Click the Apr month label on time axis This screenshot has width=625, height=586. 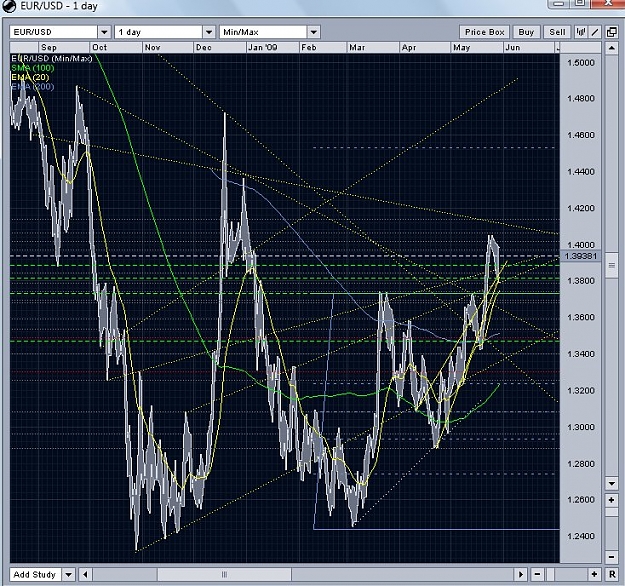coord(409,47)
